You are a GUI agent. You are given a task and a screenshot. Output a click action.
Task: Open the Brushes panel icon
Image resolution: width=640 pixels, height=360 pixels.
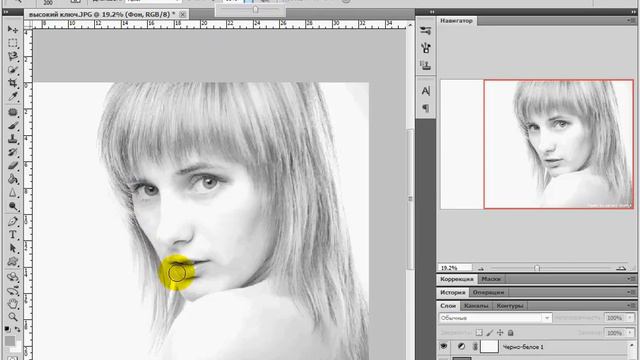[426, 48]
